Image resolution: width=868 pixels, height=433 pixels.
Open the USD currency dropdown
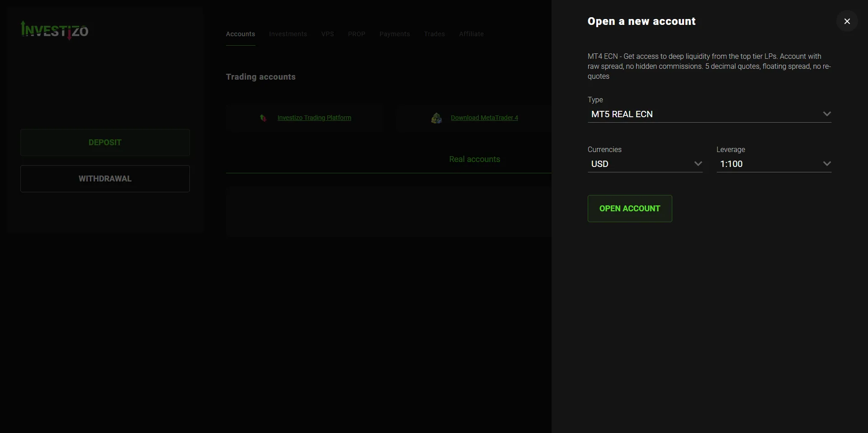tap(645, 164)
